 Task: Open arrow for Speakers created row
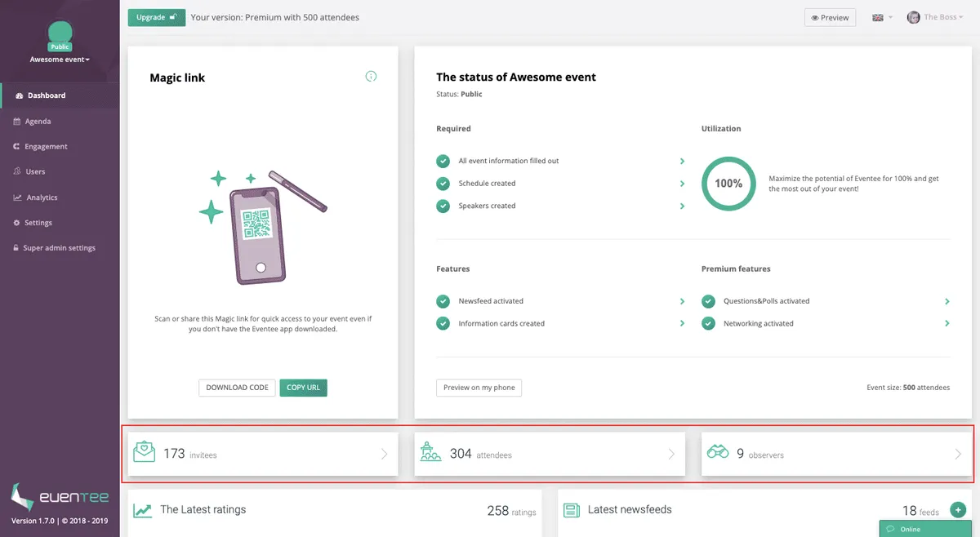click(682, 206)
